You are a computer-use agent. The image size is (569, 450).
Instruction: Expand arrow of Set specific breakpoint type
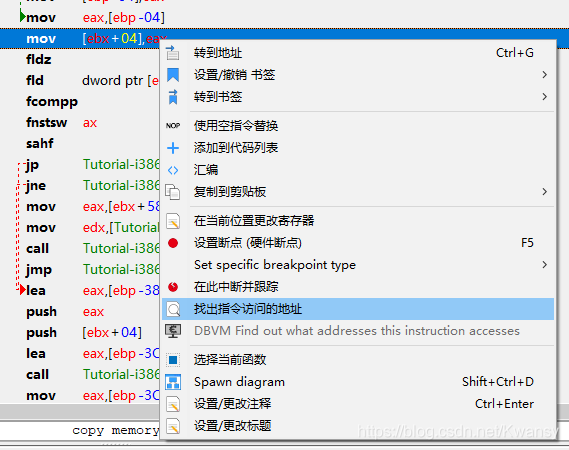pos(544,265)
